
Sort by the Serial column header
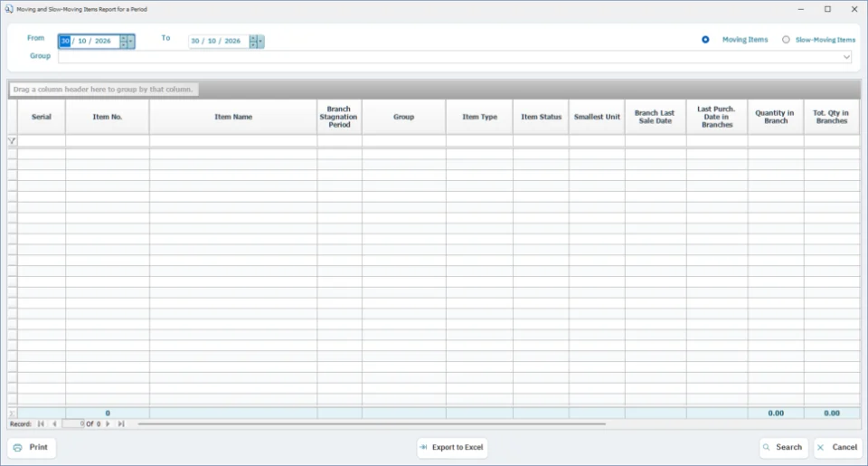coord(42,117)
